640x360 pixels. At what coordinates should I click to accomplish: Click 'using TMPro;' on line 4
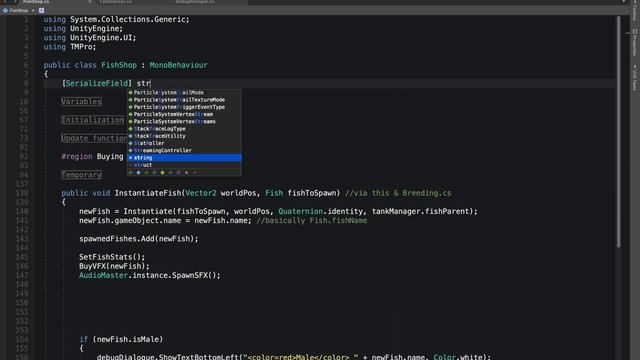click(x=70, y=47)
